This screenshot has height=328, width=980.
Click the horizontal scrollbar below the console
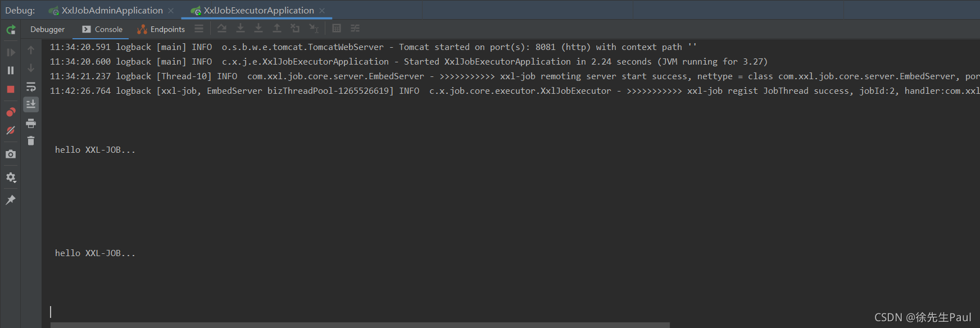click(360, 325)
